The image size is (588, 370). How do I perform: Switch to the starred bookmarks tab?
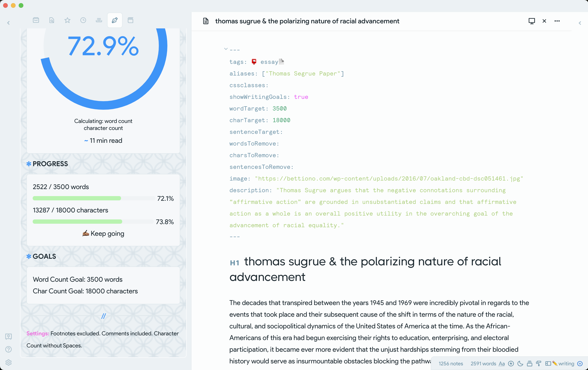click(x=67, y=20)
